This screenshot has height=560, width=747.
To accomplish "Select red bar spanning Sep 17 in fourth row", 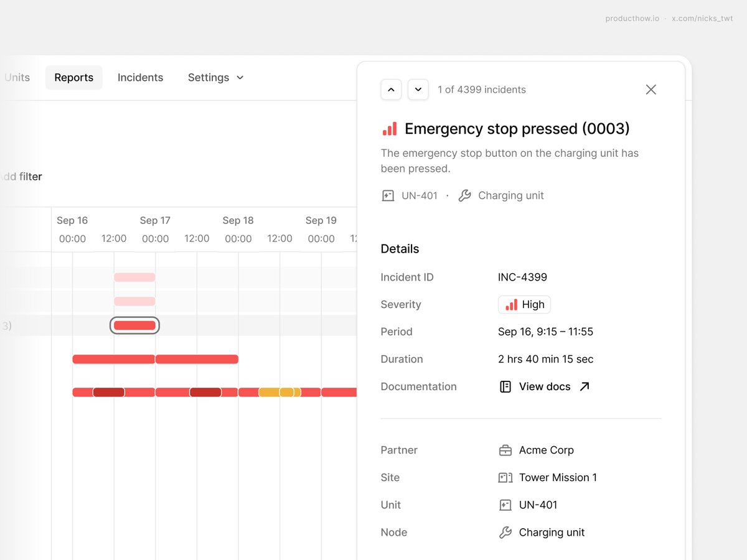I will pos(197,359).
